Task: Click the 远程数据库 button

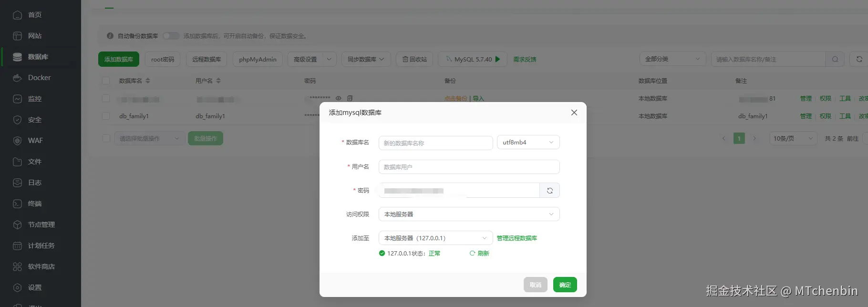Action: [x=207, y=59]
